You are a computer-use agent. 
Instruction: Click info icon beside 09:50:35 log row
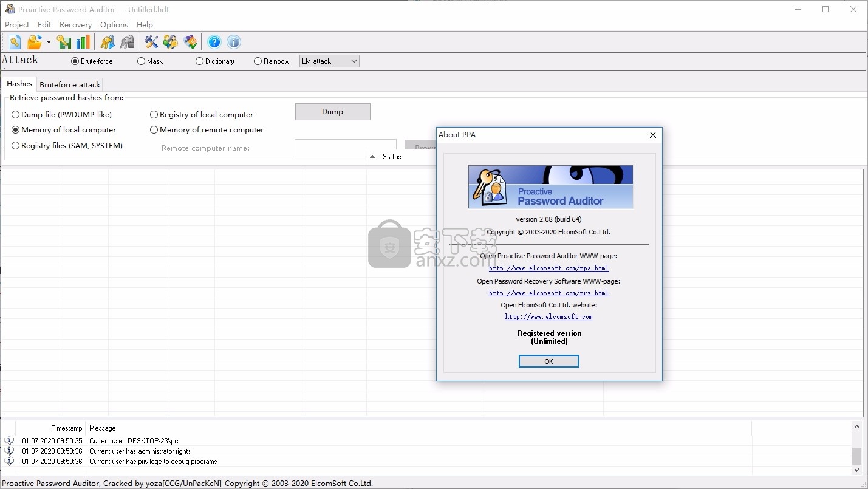point(9,440)
